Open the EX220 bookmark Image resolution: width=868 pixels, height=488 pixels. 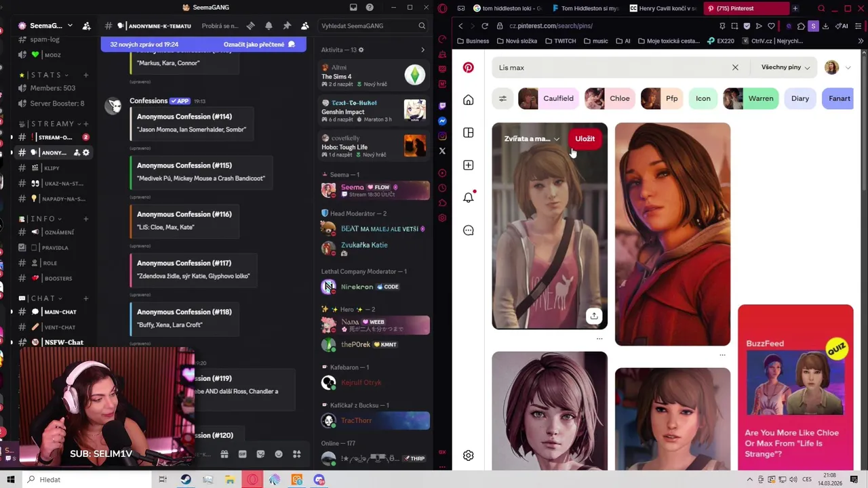pos(720,41)
